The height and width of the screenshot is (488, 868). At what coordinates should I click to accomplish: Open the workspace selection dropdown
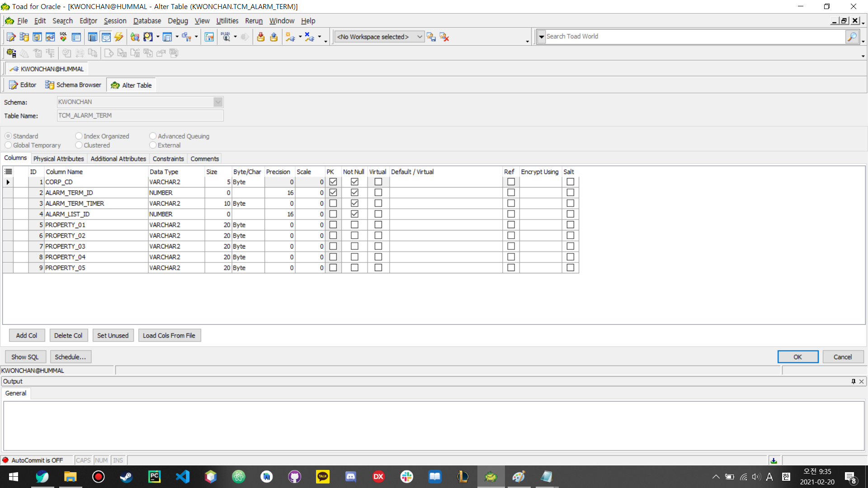[420, 37]
